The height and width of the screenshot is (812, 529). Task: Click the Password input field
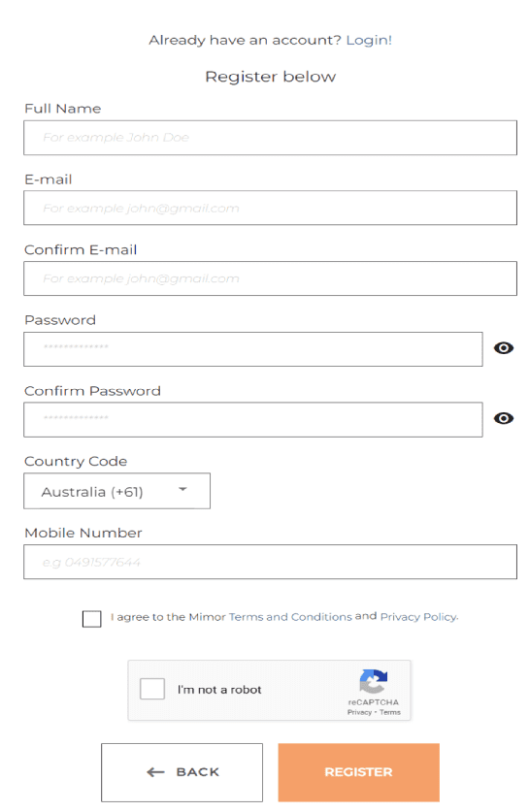pos(252,349)
